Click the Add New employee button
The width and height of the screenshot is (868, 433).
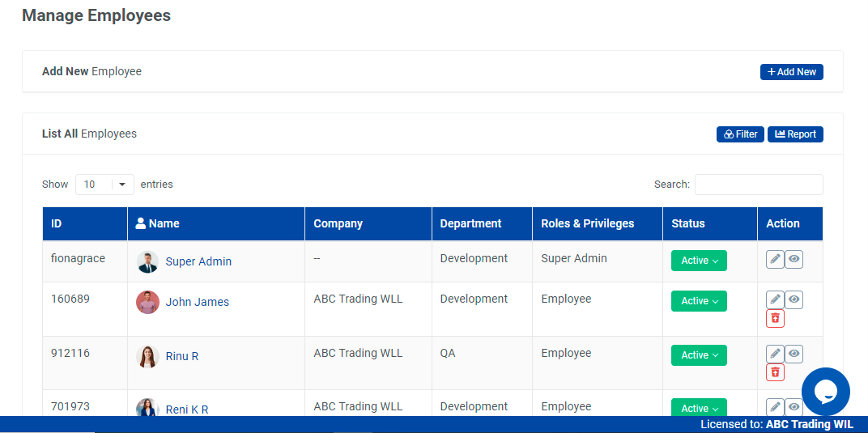point(791,72)
